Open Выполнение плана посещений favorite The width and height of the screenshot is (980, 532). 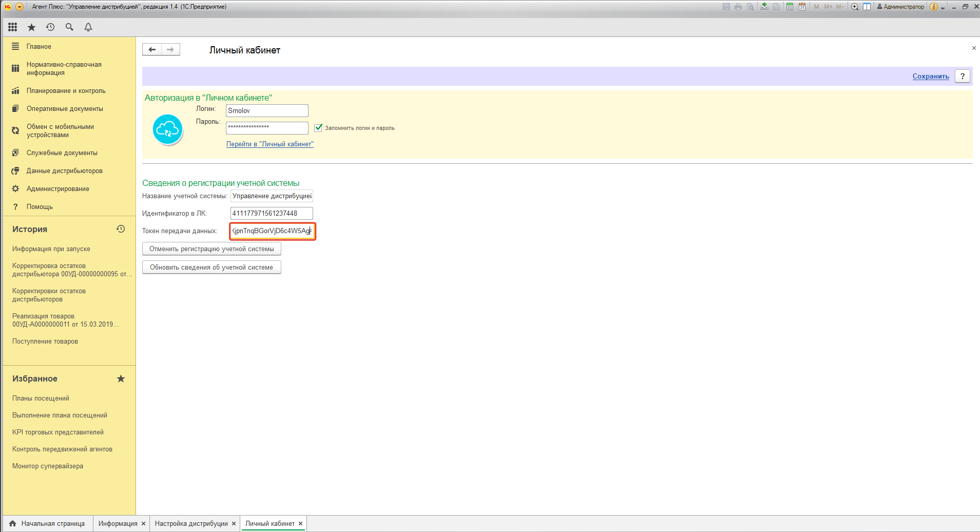click(x=60, y=415)
